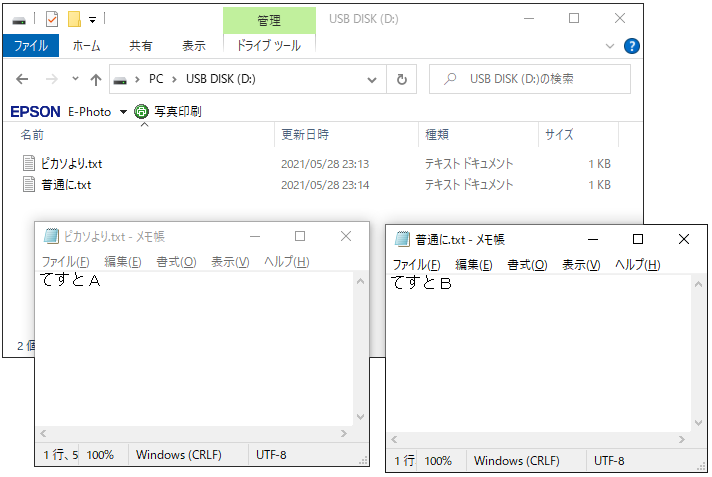
Task: Click the New Folder quick access icon
Action: tap(74, 19)
